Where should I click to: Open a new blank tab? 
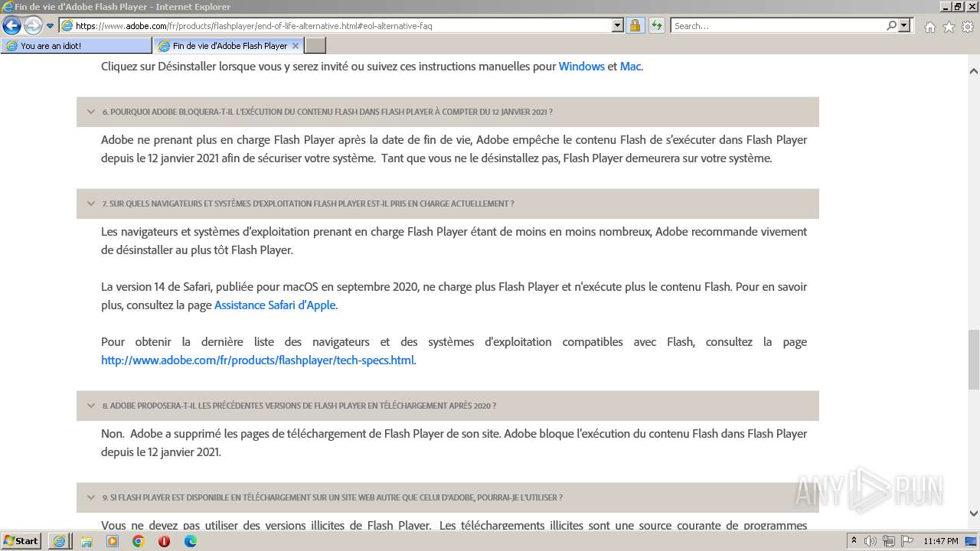point(315,46)
